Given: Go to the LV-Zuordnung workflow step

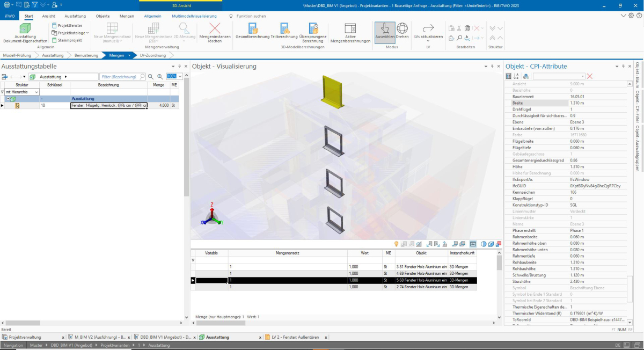Looking at the screenshot, I should tap(152, 55).
